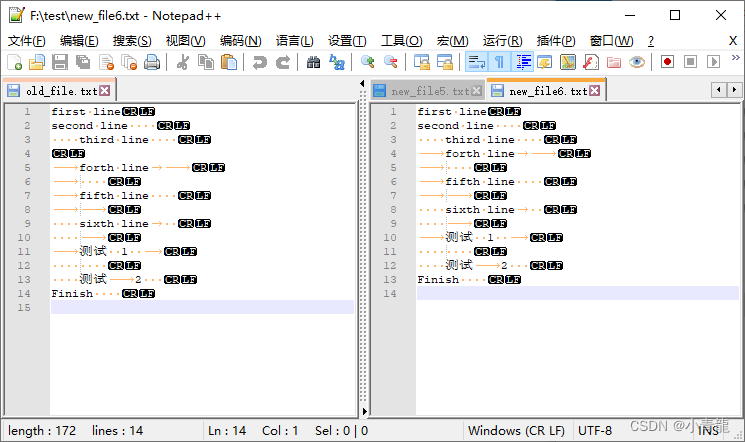Switch to the old_file.txt tab
The height and width of the screenshot is (442, 745).
point(59,90)
